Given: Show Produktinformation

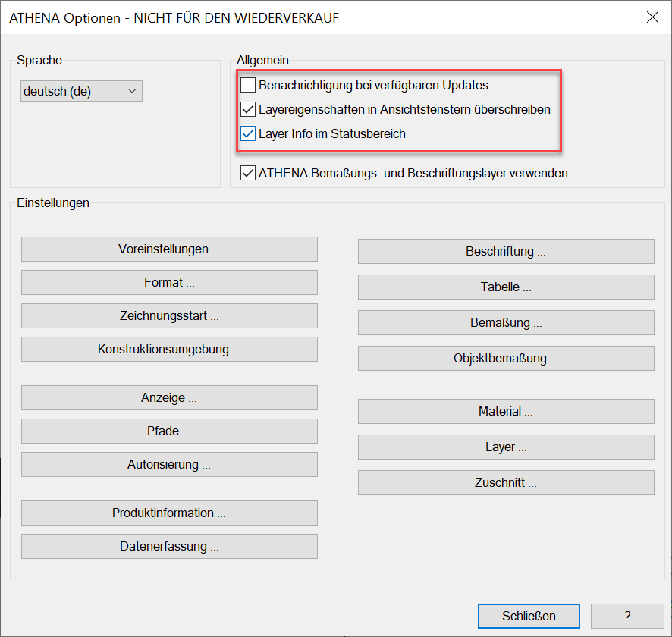Looking at the screenshot, I should click(x=169, y=513).
